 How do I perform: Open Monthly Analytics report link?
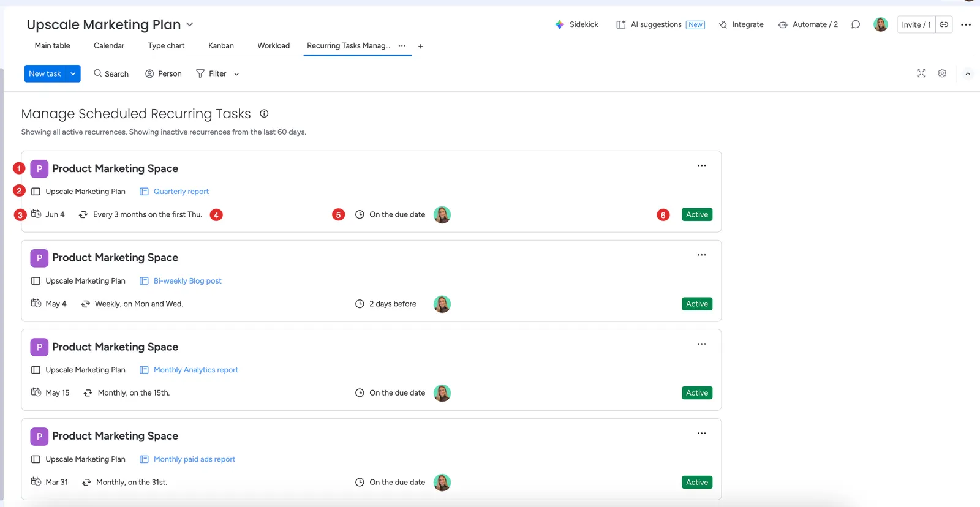(196, 370)
